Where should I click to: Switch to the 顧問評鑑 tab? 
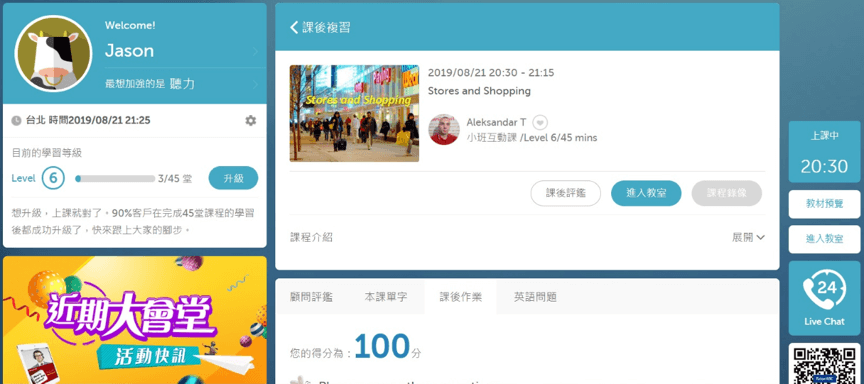tap(311, 297)
